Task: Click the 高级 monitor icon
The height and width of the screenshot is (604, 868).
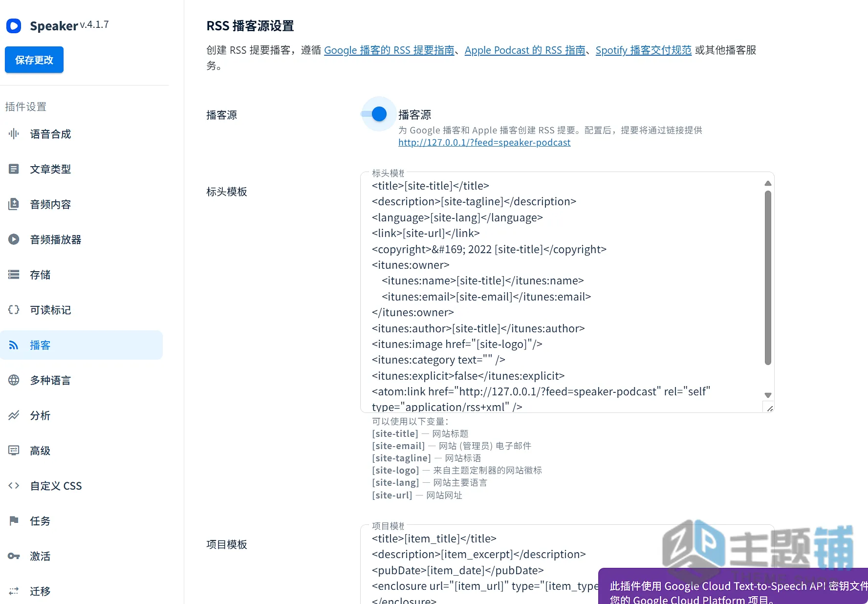Action: pos(14,451)
